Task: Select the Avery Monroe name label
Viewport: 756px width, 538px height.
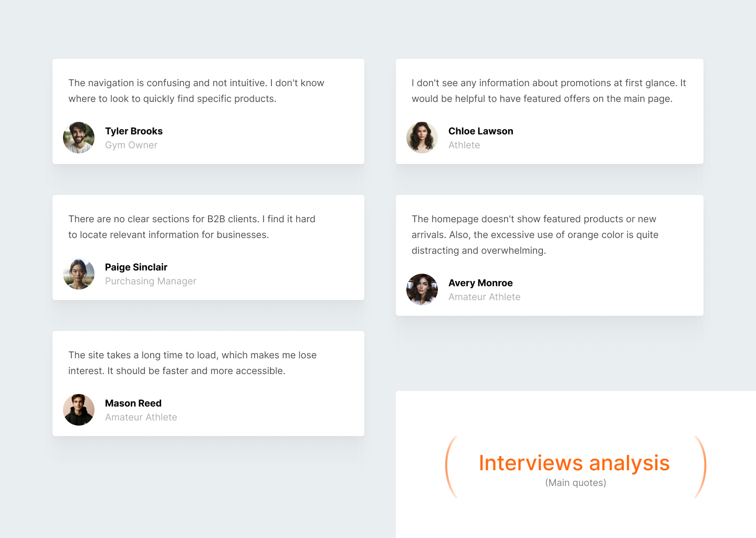Action: click(x=480, y=283)
